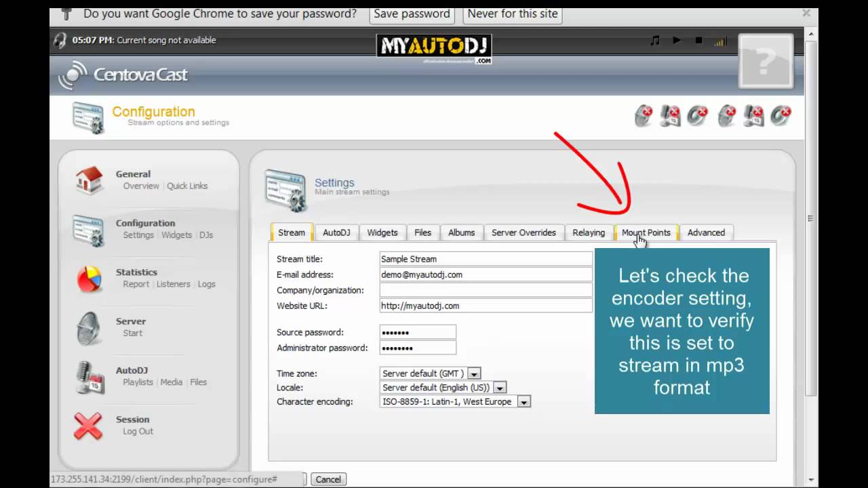The width and height of the screenshot is (868, 488).
Task: Open the DJs link under Configuration
Action: pos(206,235)
